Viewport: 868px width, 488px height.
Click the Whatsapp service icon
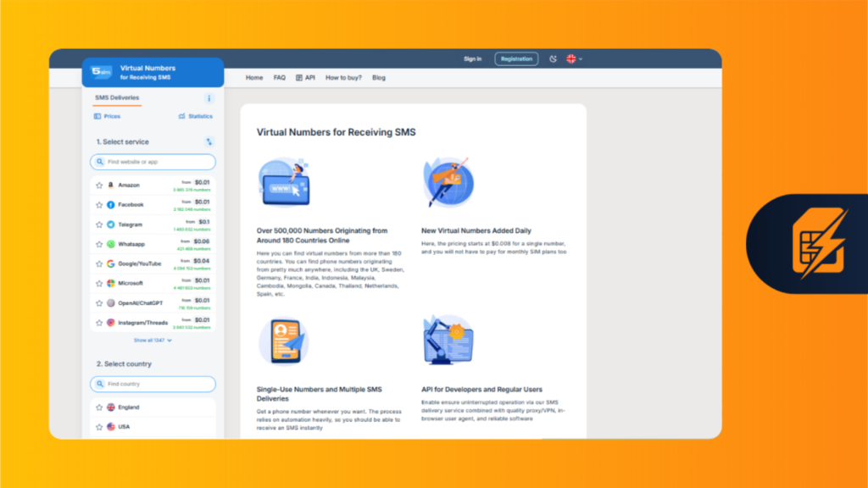click(110, 244)
